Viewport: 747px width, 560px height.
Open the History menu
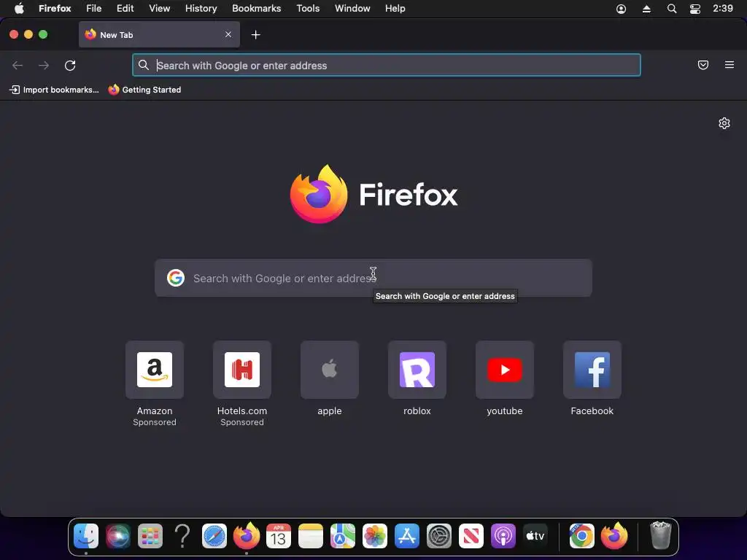(201, 9)
